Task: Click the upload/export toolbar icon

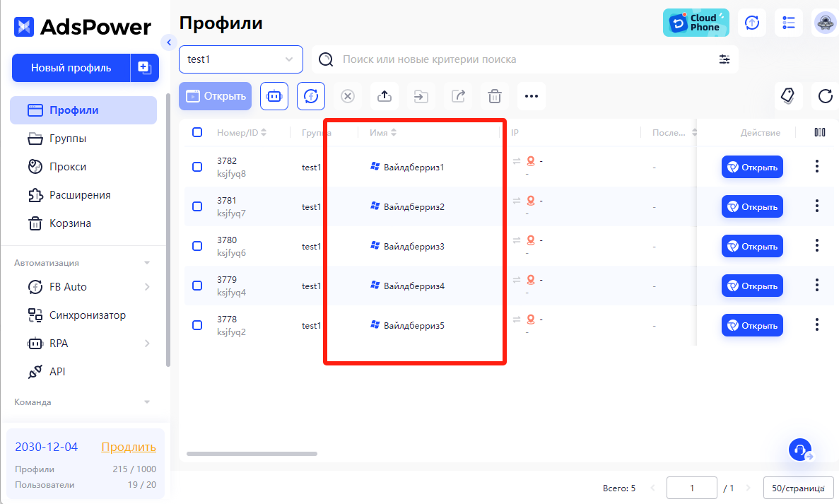Action: [385, 96]
